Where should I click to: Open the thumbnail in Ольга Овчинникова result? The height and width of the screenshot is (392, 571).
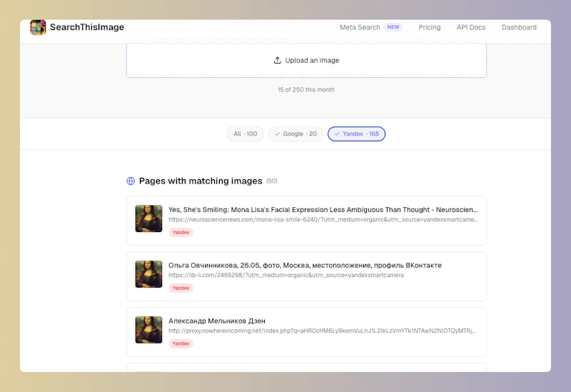(x=148, y=274)
